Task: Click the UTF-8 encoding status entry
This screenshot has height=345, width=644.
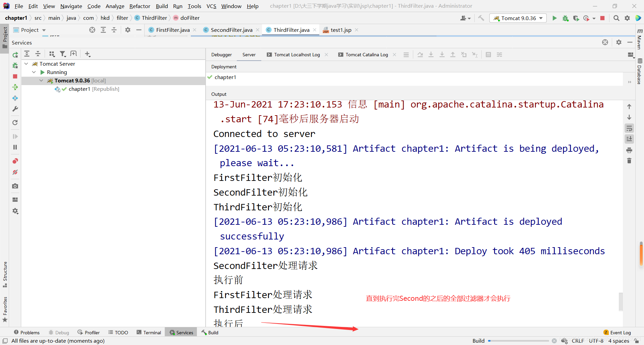Action: point(596,341)
